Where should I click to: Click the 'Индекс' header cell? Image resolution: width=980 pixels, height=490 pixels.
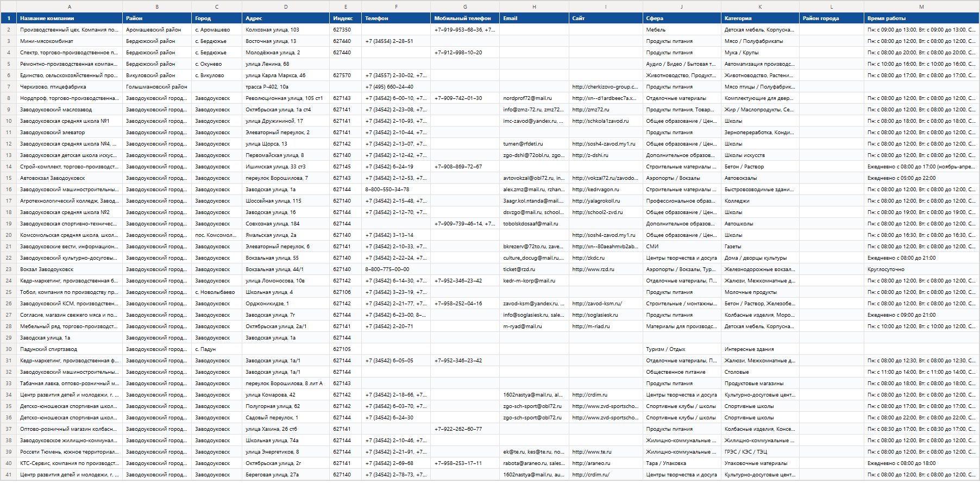(x=345, y=18)
